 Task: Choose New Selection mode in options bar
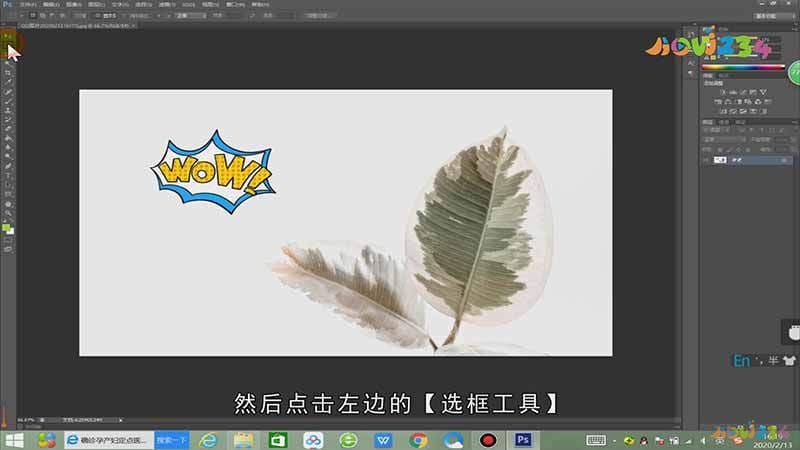coord(33,15)
